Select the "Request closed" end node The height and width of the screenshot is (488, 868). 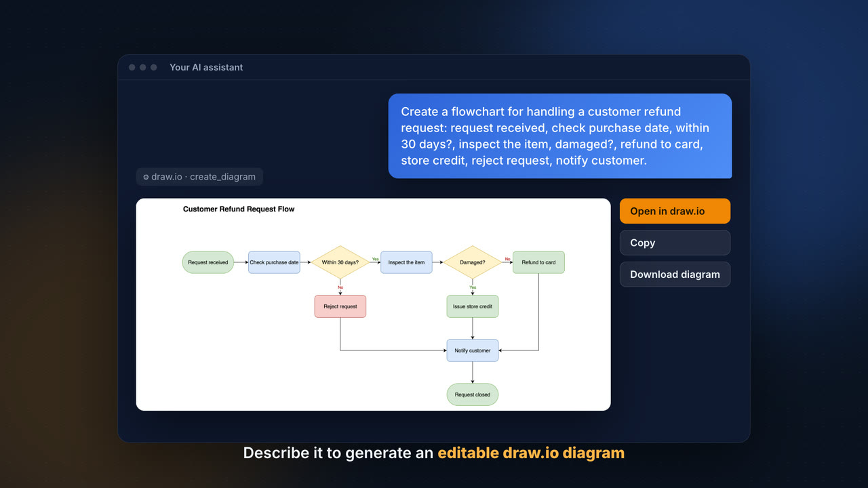coord(473,394)
